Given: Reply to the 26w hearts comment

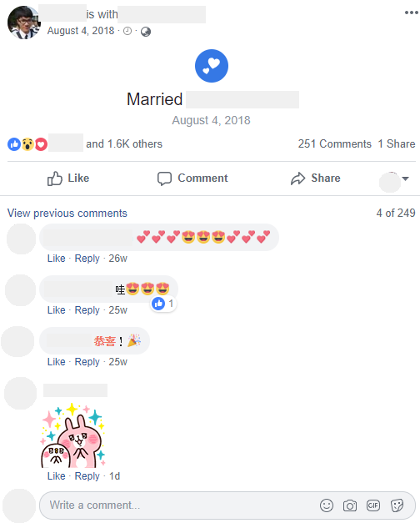Looking at the screenshot, I should (x=87, y=259).
